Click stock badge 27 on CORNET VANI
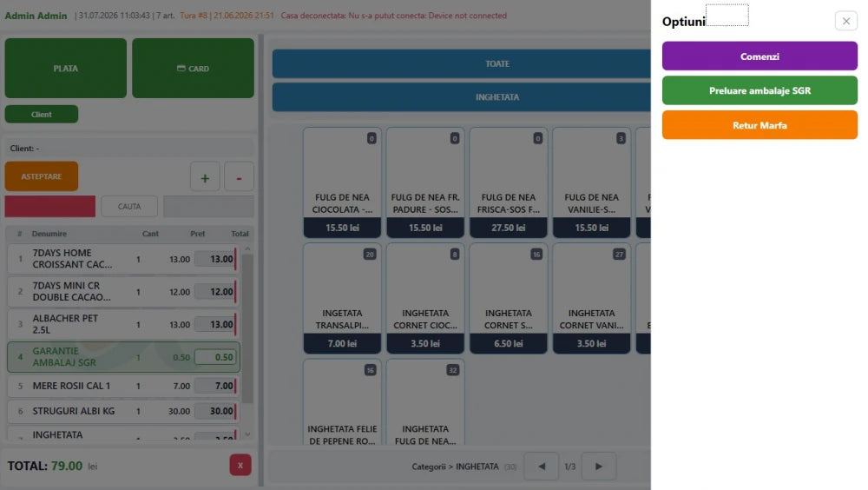Viewport: 868px width, 490px height. tap(619, 255)
